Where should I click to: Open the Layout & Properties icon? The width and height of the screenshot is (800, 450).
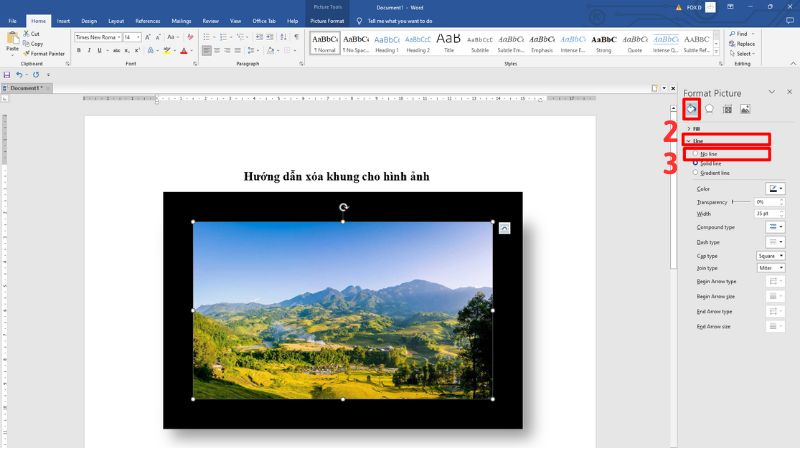click(x=727, y=109)
